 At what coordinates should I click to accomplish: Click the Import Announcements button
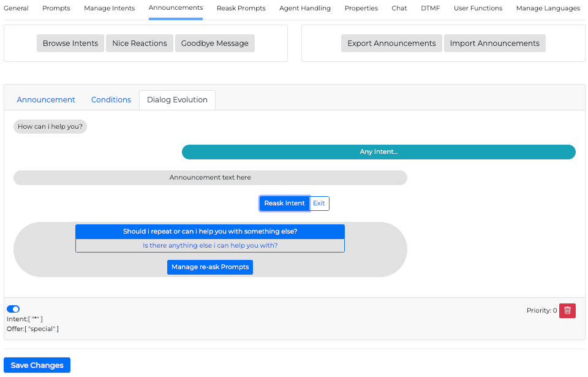pyautogui.click(x=494, y=44)
